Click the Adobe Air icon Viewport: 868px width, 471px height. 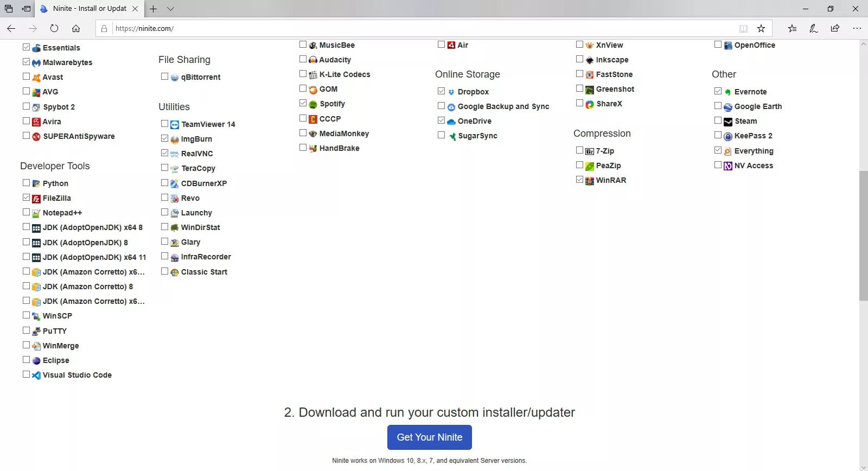pos(451,45)
